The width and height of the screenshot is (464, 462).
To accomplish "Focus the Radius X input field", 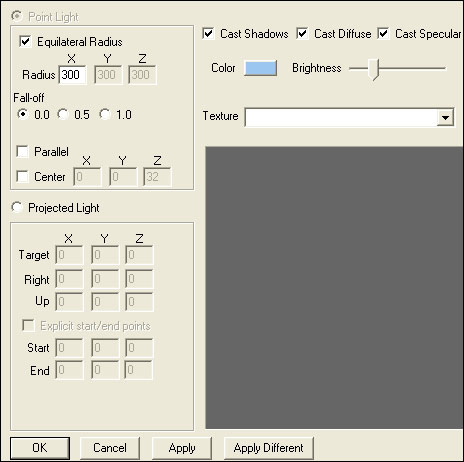I will 72,75.
